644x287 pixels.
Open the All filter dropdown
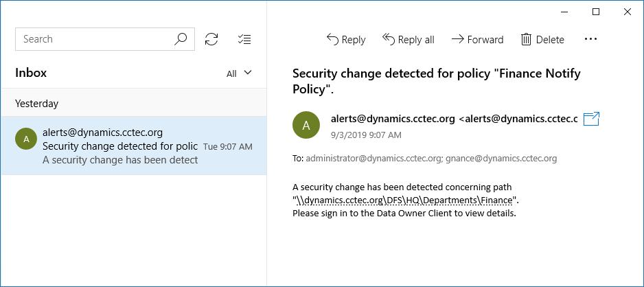pyautogui.click(x=240, y=73)
